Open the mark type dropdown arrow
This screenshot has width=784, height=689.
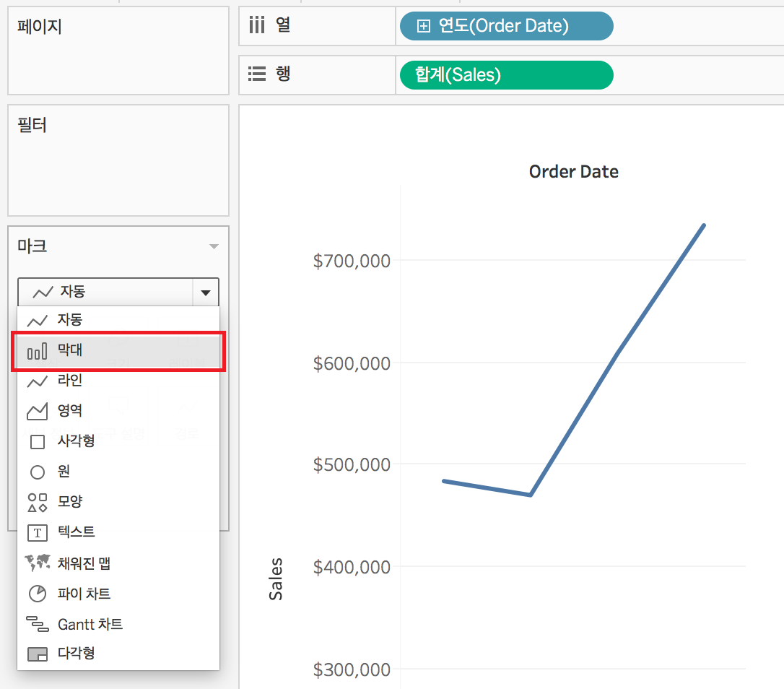[x=206, y=292]
